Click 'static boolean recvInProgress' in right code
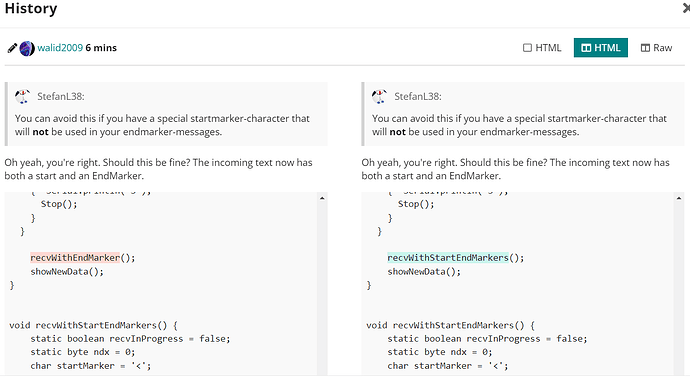 point(487,339)
